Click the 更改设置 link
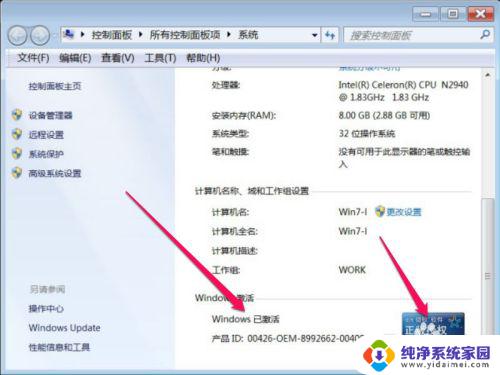Viewport: 500px width, 375px height. (404, 212)
